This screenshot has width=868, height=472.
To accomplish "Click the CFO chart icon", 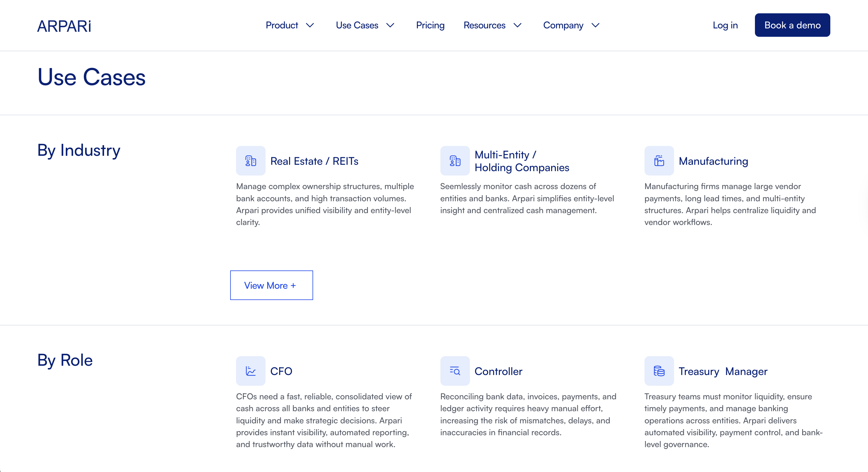I will tap(250, 371).
